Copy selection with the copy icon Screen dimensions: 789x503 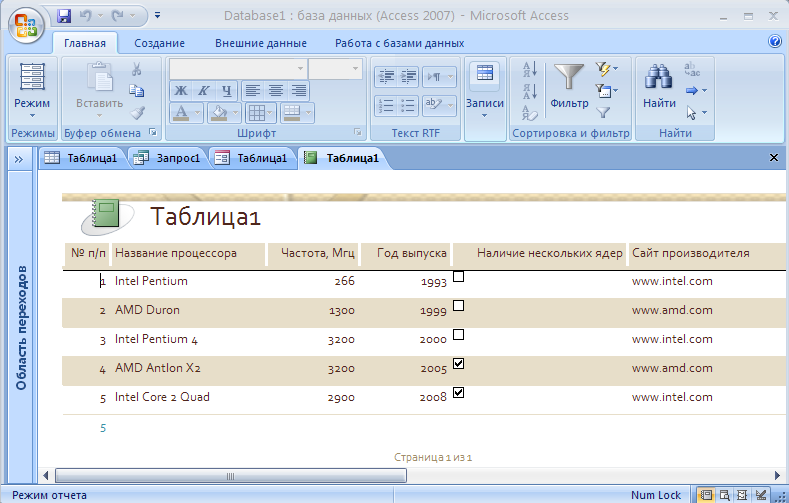(x=136, y=91)
